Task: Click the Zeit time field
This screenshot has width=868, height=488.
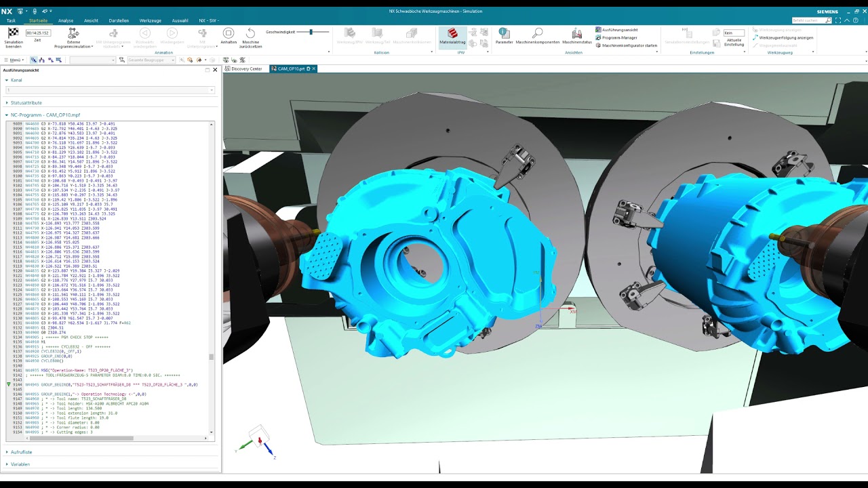Action: coord(38,33)
